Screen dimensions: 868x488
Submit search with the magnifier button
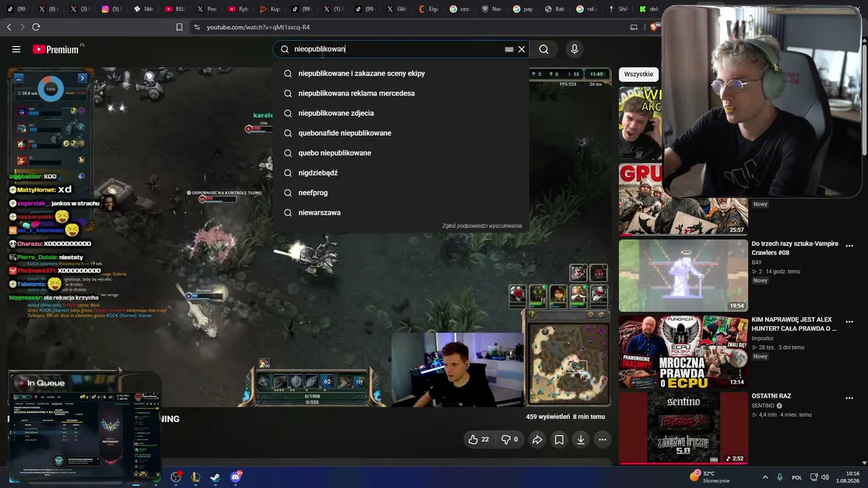(544, 49)
